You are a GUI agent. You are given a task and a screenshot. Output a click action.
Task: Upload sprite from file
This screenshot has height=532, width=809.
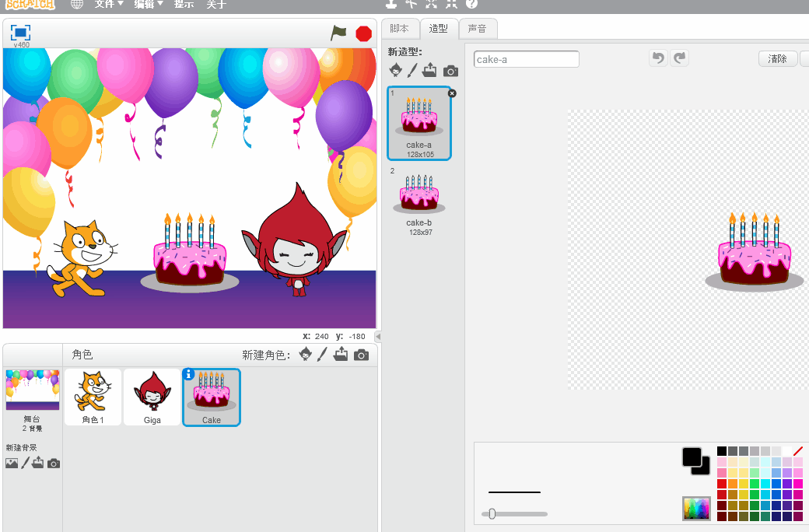click(x=341, y=354)
